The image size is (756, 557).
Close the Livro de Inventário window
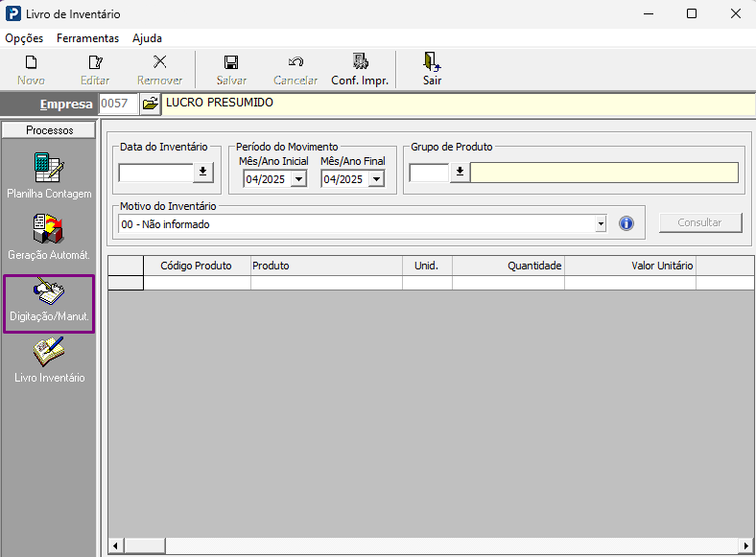pos(735,13)
